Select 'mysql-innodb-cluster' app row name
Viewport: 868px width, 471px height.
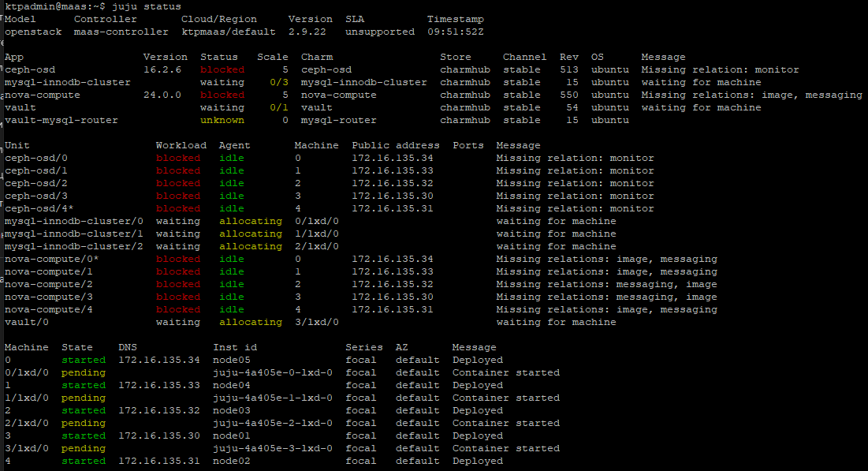coord(68,83)
